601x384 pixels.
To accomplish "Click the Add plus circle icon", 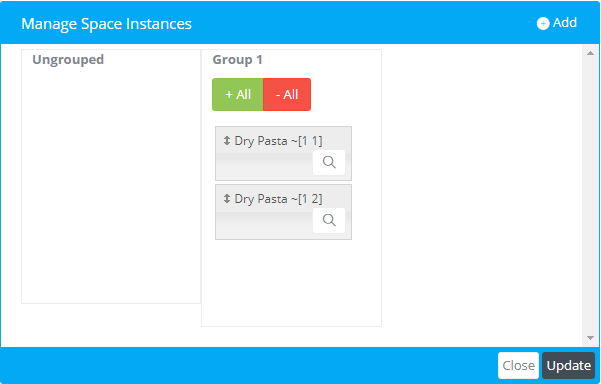I will point(543,23).
